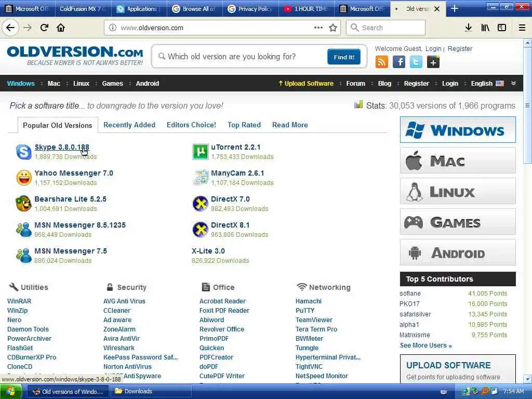Open the Linux menu item in nav bar
This screenshot has width=532, height=399.
(x=81, y=84)
